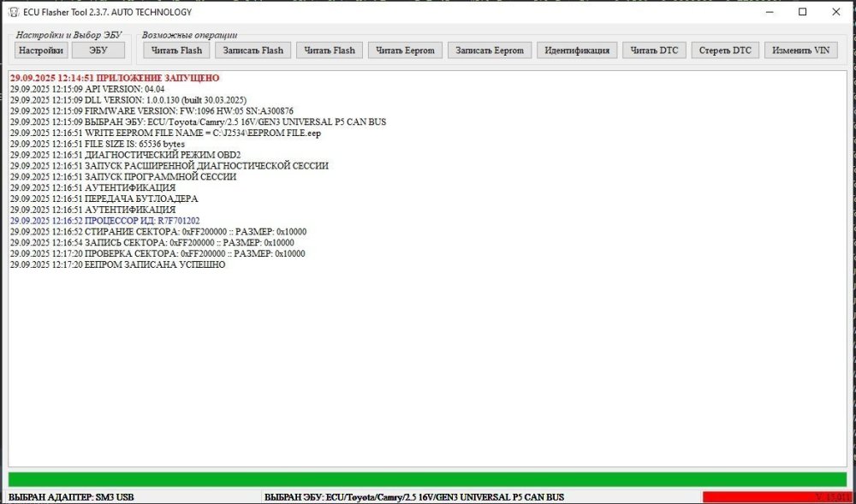The image size is (856, 504).
Task: Select the ЗАПУСК РАСШИРЕННОЙ ДИАГНОСТИЧЕСКОЙ СЕССИИ line
Action: (x=169, y=166)
